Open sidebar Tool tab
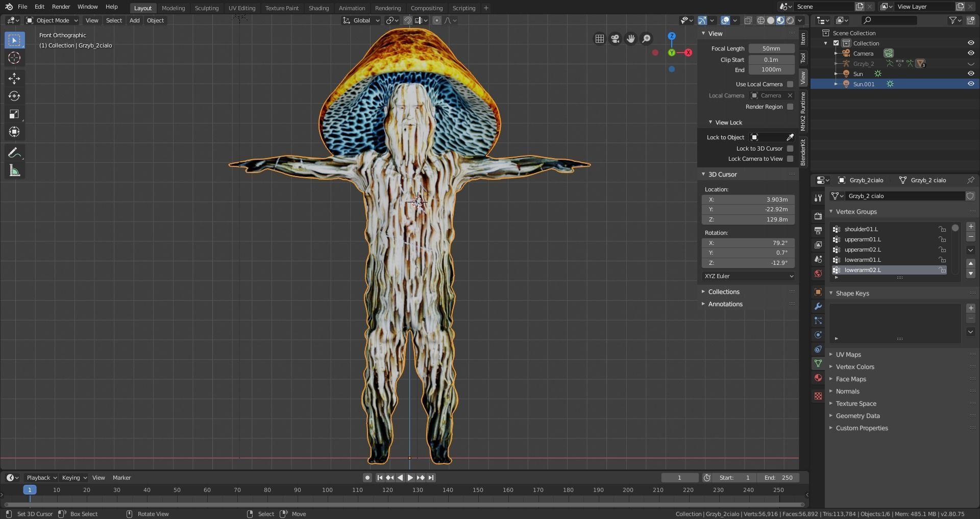 [803, 58]
